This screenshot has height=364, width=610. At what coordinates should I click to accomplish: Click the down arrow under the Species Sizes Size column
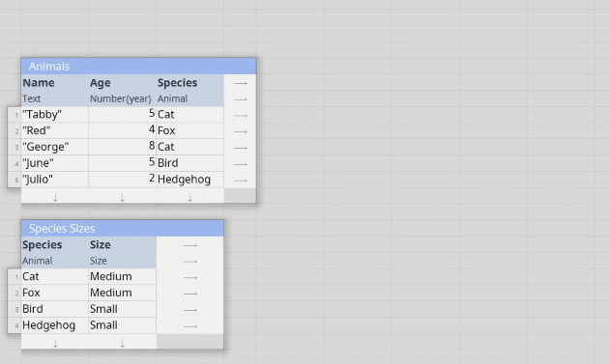click(122, 343)
